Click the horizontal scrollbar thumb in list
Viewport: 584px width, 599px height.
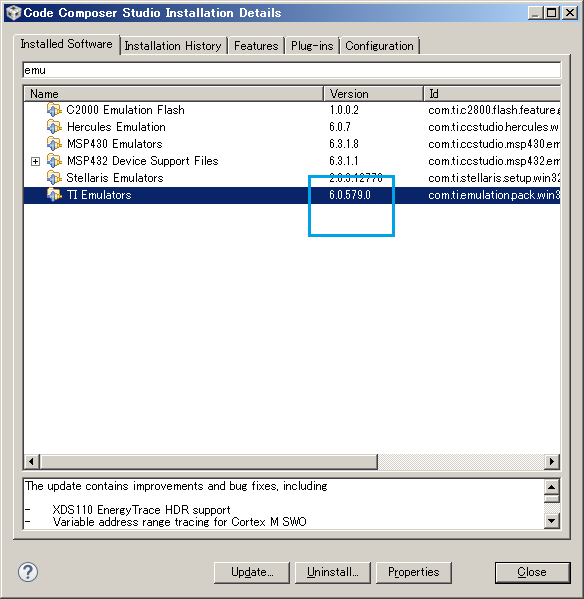click(209, 461)
